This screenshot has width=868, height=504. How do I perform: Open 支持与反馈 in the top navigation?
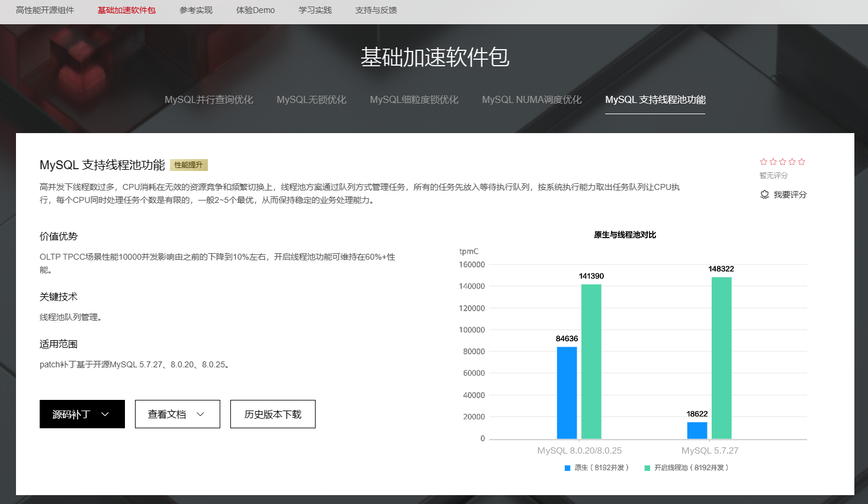[376, 10]
